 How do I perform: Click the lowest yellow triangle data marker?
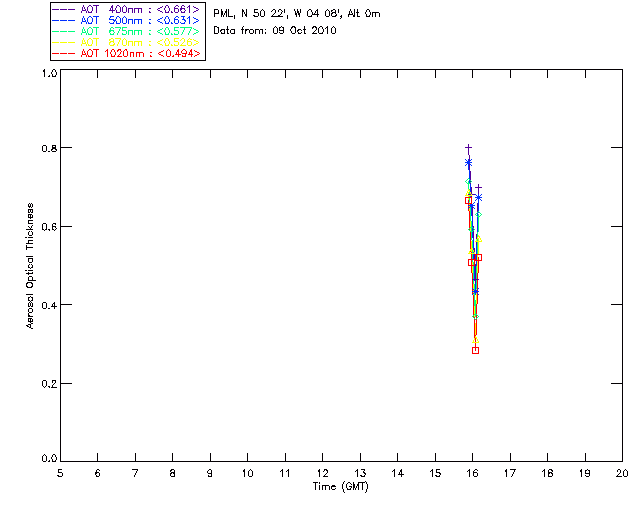pos(475,340)
